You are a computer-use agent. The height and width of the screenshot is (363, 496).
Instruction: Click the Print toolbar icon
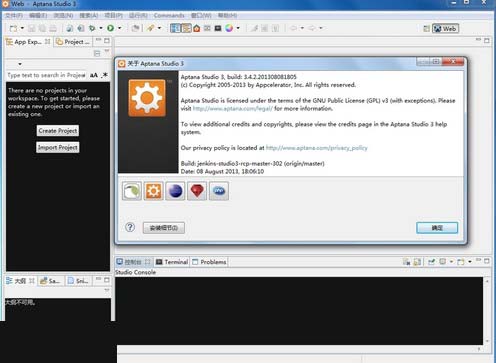pos(53,28)
